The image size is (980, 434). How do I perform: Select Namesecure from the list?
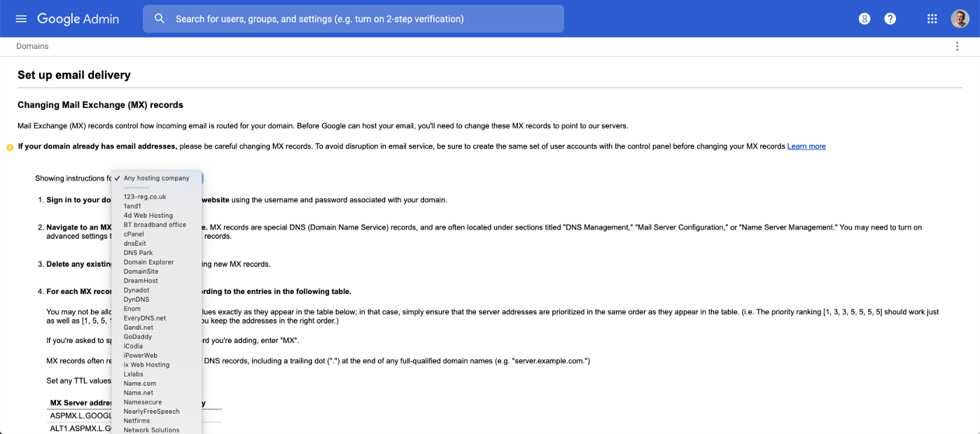pyautogui.click(x=143, y=402)
